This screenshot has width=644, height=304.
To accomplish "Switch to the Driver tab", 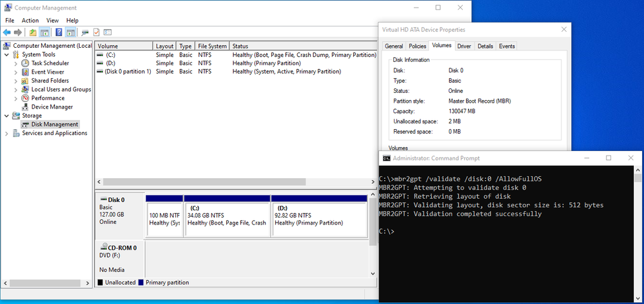I will point(464,46).
